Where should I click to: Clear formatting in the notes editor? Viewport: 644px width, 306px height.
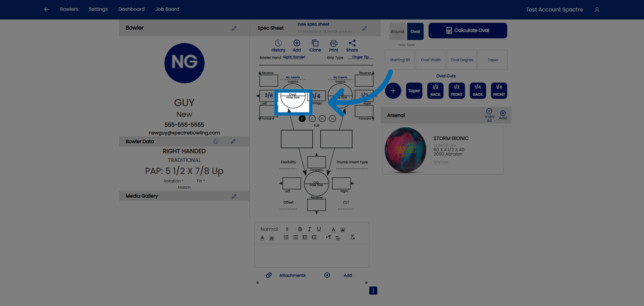click(x=353, y=237)
